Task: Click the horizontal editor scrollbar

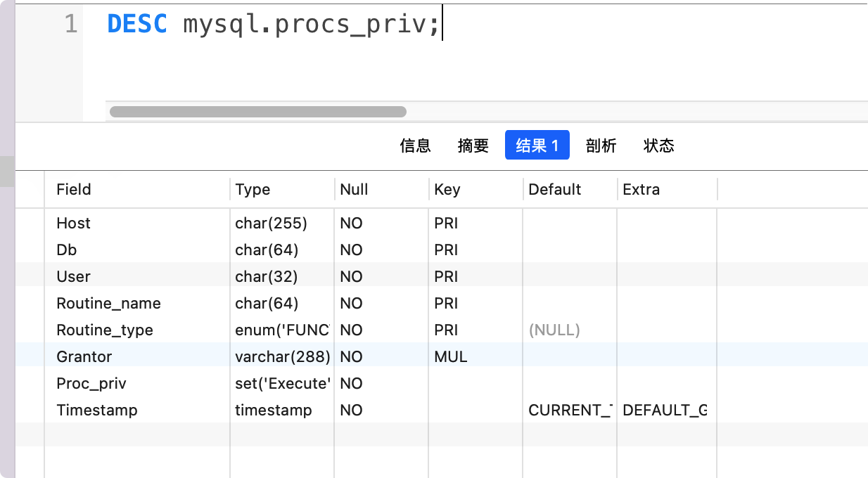Action: coord(257,111)
